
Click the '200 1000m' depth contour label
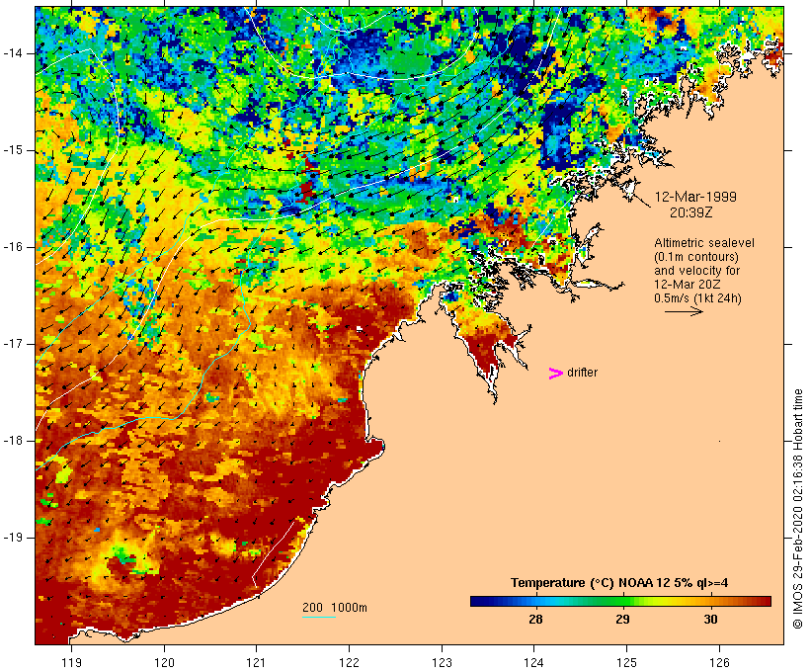pyautogui.click(x=335, y=608)
